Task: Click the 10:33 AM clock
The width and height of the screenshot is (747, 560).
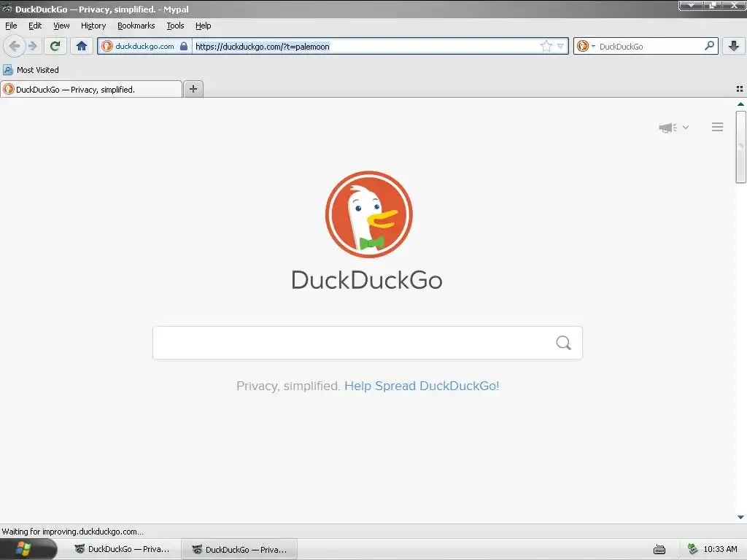Action: pos(720,549)
